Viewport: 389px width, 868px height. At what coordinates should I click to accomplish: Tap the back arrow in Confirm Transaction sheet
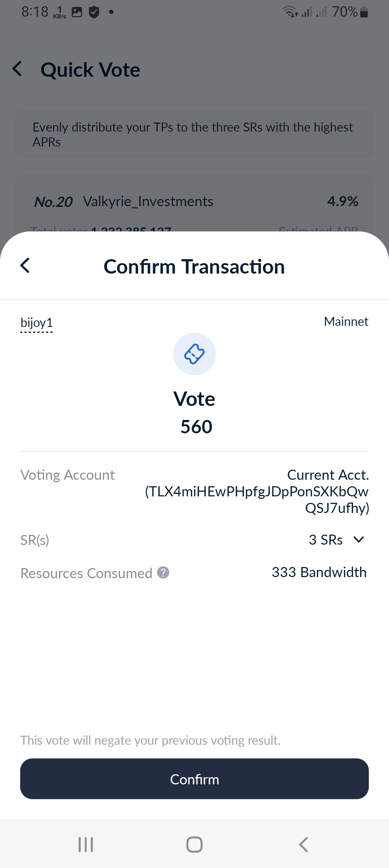pyautogui.click(x=25, y=266)
